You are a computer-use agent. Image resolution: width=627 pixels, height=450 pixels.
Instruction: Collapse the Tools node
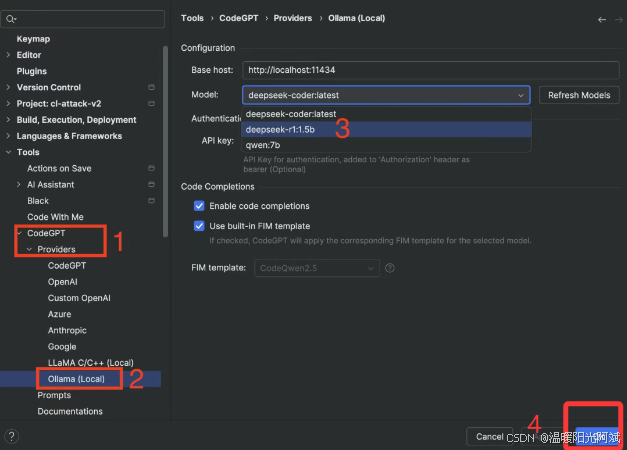coord(8,152)
